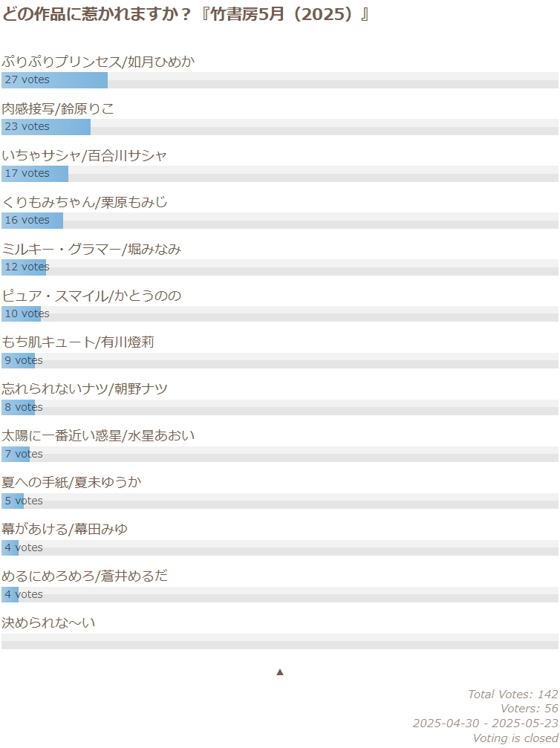Pick the ミルキー・グラマー/堀みなみ option label

tap(91, 249)
